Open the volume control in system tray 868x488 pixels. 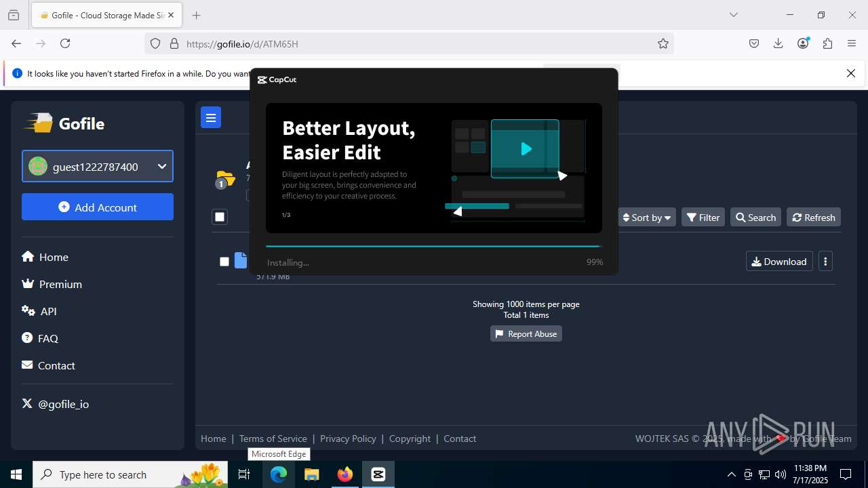tap(781, 474)
